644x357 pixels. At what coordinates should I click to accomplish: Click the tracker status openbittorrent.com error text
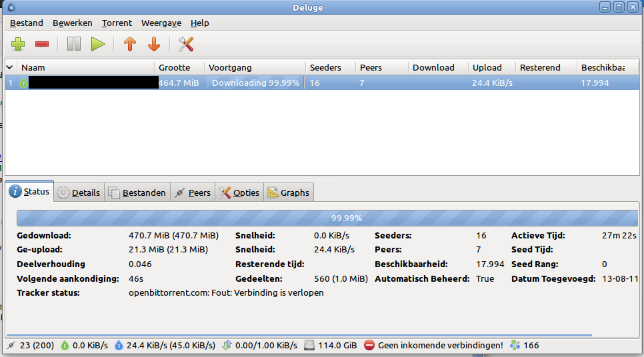coord(226,292)
